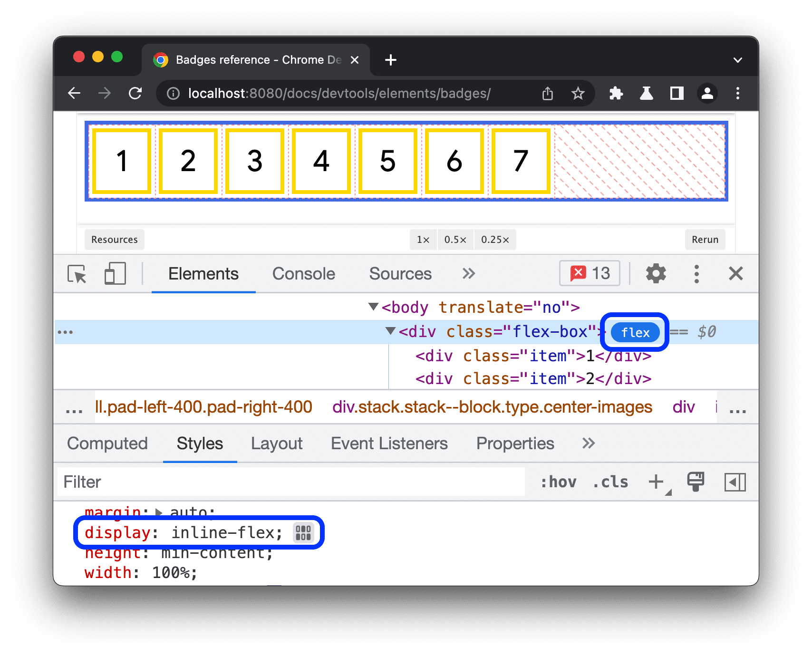Toggle element classes with .cls
The image size is (812, 656).
(x=610, y=482)
